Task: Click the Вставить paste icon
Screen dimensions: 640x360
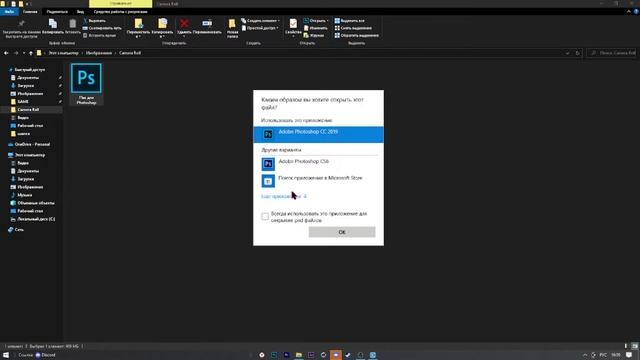Action: click(73, 27)
